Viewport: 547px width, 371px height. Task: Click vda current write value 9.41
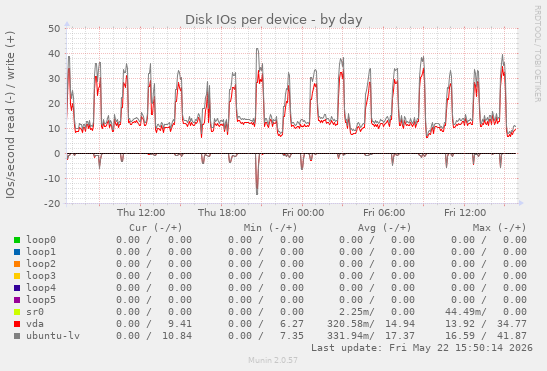[180, 324]
